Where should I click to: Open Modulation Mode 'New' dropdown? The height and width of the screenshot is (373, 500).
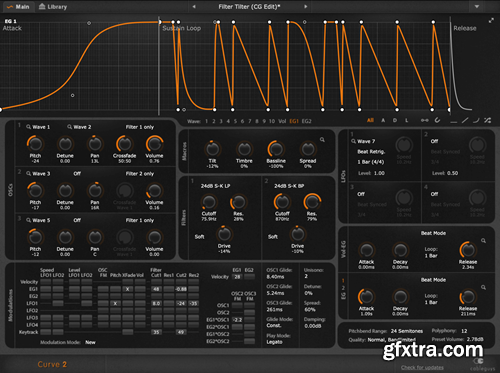tap(90, 342)
